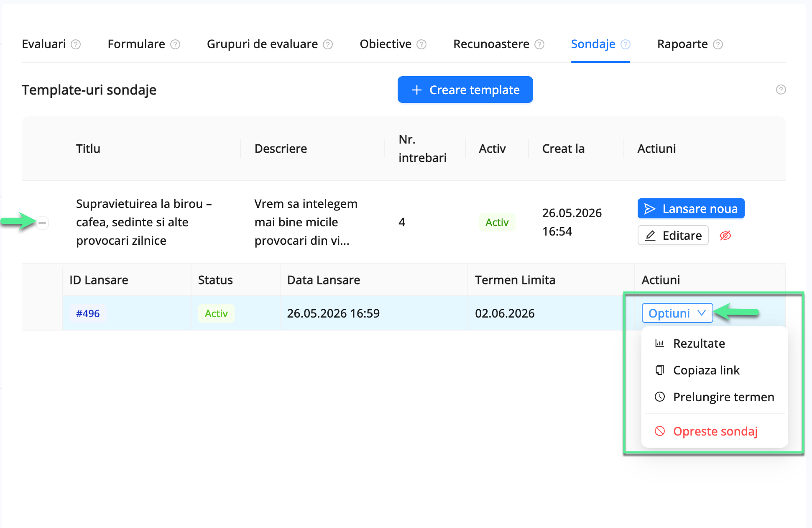Open help icon next to Obiective tab
This screenshot has height=528, width=812.
tap(421, 44)
